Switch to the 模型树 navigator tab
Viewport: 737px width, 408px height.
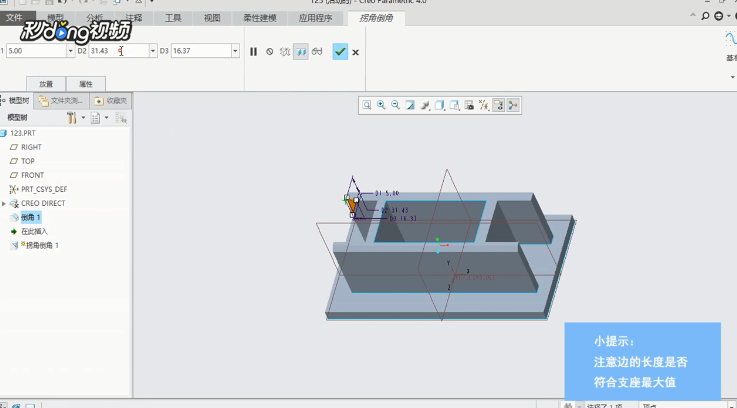click(x=16, y=101)
